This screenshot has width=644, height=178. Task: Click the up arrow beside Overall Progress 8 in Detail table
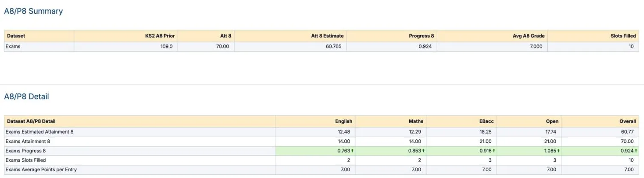[636, 151]
